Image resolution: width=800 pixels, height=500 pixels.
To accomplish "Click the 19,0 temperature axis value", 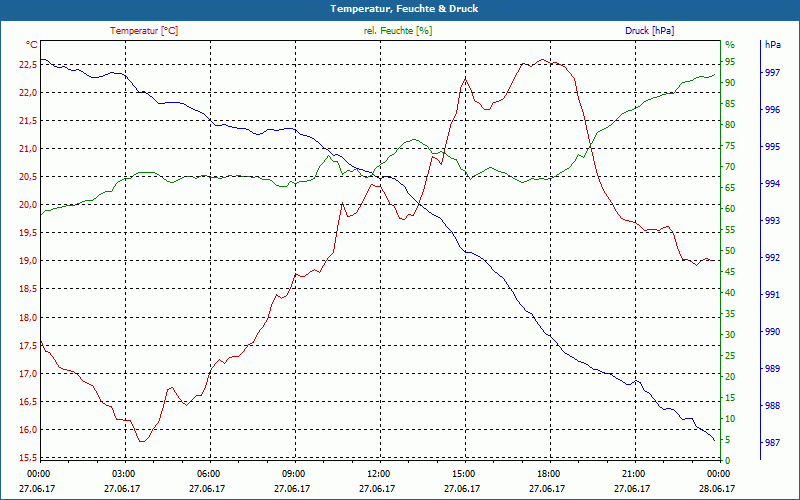I will [29, 261].
